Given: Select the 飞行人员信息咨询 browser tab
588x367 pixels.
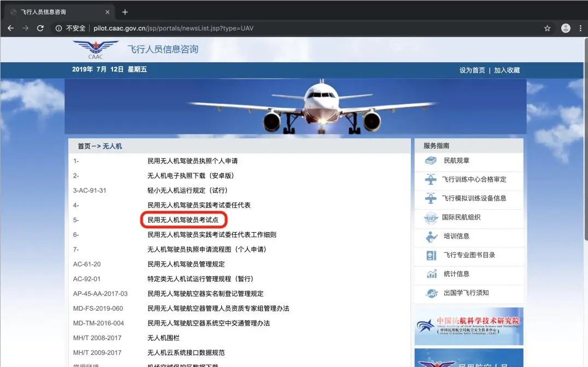Looking at the screenshot, I should coord(55,12).
